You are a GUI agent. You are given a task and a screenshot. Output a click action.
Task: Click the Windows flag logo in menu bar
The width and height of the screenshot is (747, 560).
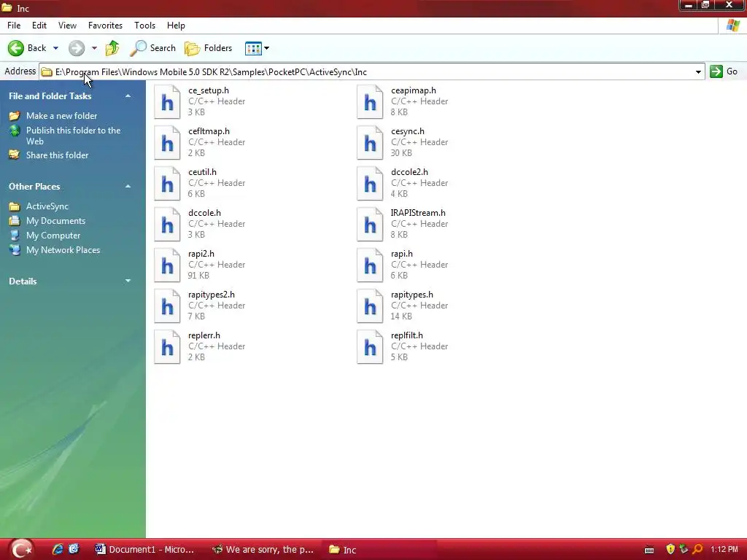[x=733, y=26]
